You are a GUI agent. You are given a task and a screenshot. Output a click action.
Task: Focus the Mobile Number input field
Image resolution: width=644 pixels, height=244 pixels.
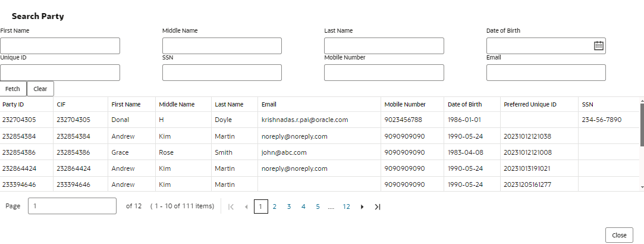coord(384,73)
